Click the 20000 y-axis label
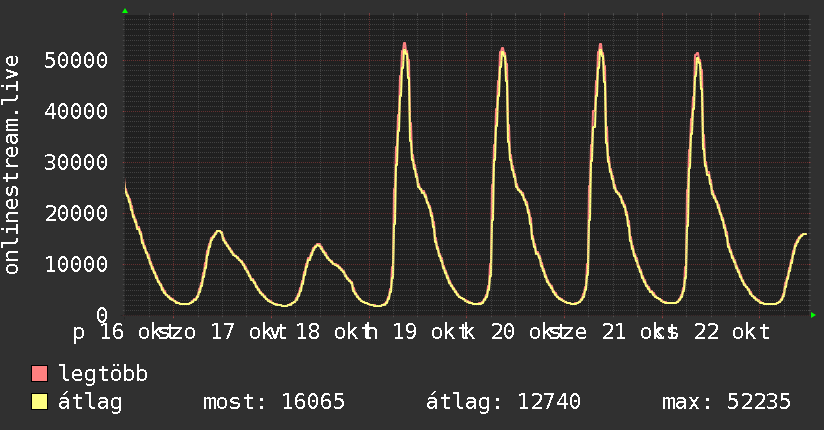The width and height of the screenshot is (824, 430). [76, 213]
